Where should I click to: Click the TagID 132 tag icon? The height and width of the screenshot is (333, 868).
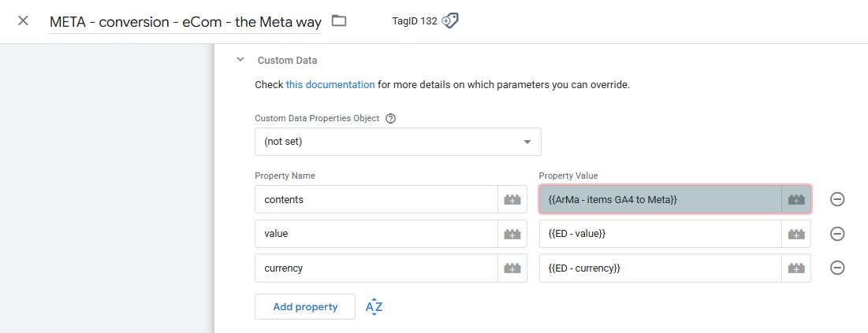click(x=450, y=21)
